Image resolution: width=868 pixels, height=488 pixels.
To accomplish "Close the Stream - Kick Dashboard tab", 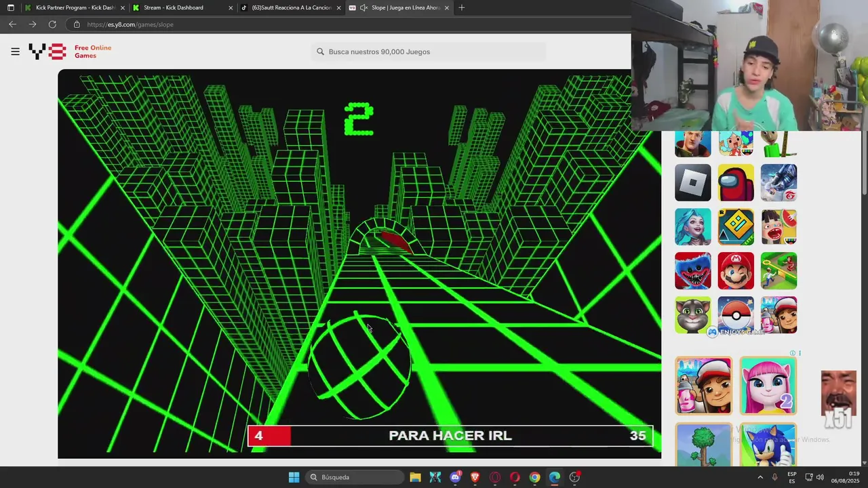I will (x=231, y=8).
